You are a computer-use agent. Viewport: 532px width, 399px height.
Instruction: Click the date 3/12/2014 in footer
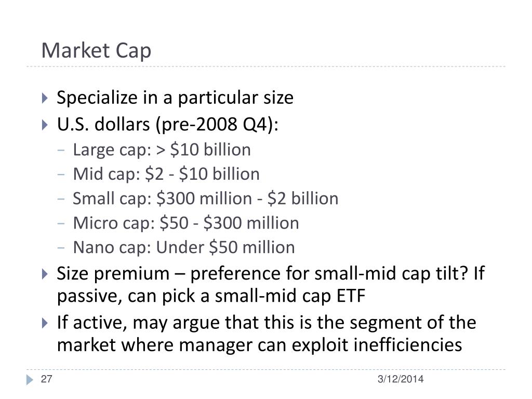click(x=401, y=379)
